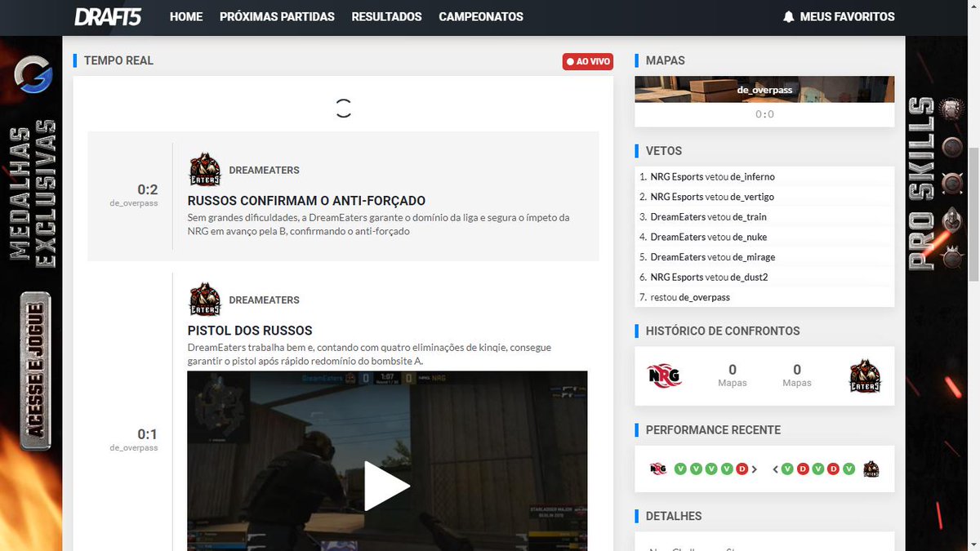Click the MAPAS section heading
The image size is (980, 551).
click(x=665, y=60)
